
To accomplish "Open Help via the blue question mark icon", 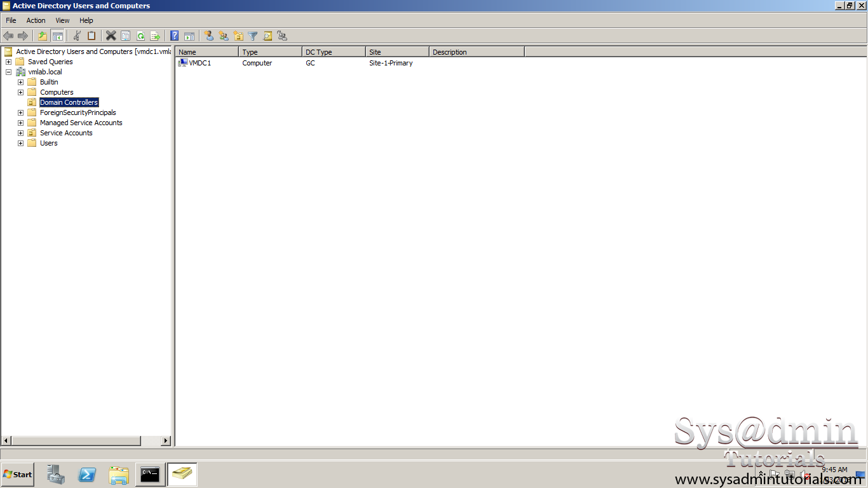I will point(175,36).
